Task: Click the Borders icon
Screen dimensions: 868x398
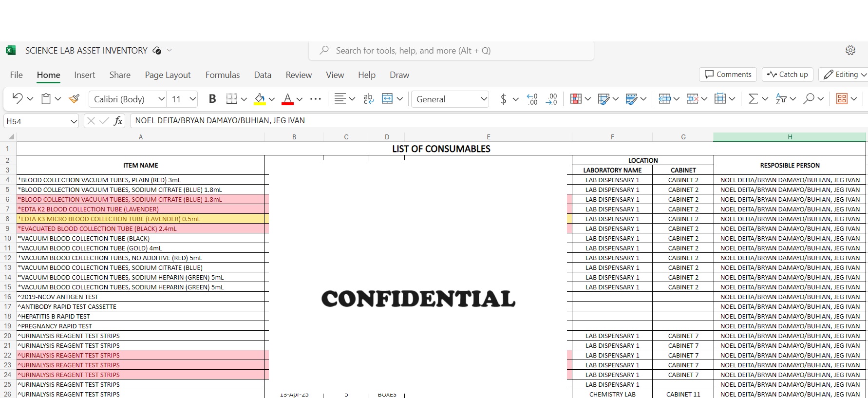Action: pyautogui.click(x=232, y=99)
